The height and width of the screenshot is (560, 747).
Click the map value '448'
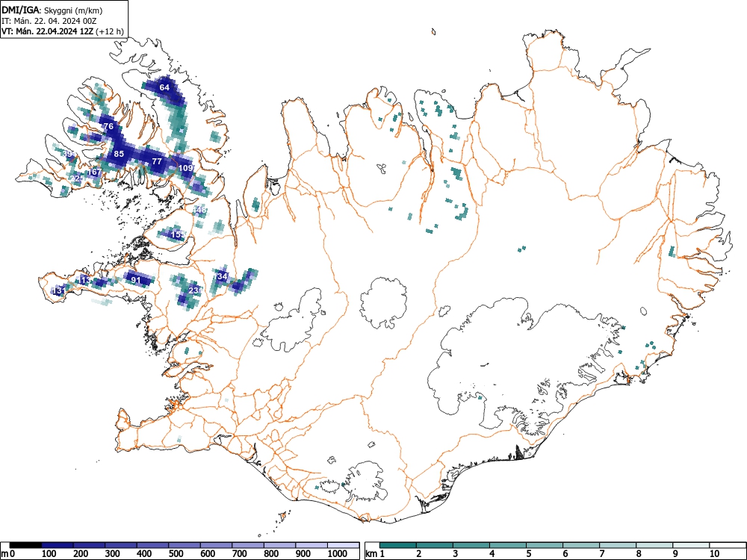199,210
